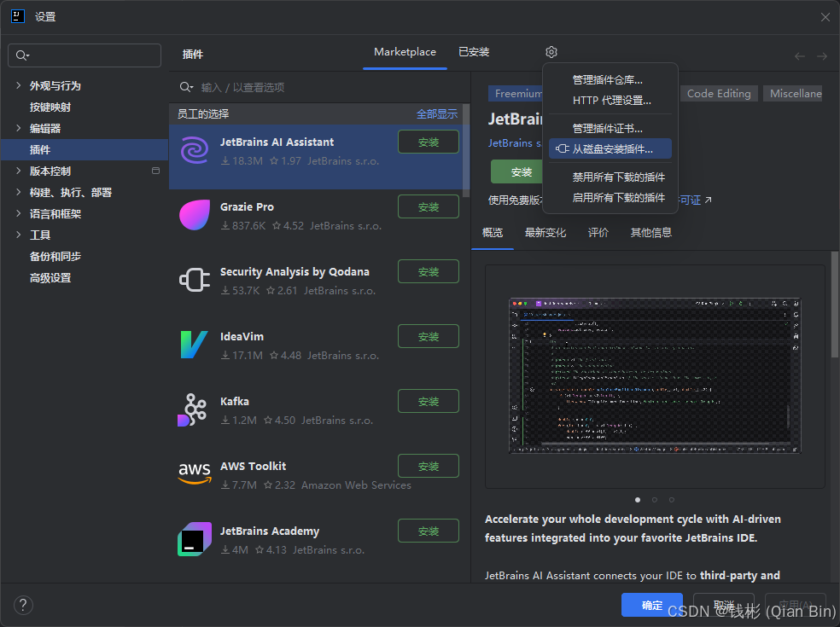Image resolution: width=840 pixels, height=627 pixels.
Task: Click the JetBrains AI Assistant plugin icon
Action: pos(195,150)
